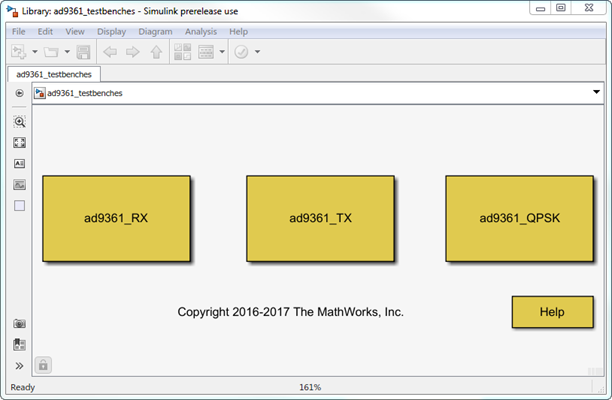612x400 pixels.
Task: Click the Copyright 2016-2017 MathWorks annotation
Action: (x=290, y=312)
